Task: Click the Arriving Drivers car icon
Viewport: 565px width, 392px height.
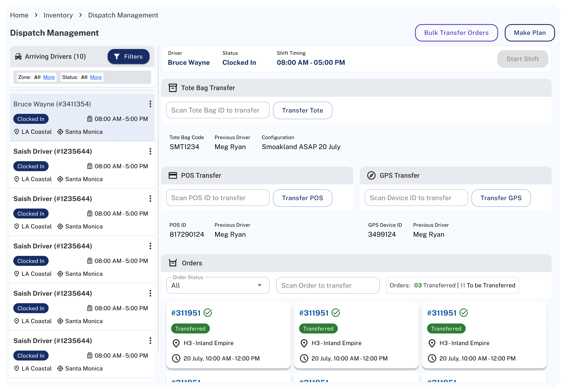Action: coord(18,56)
